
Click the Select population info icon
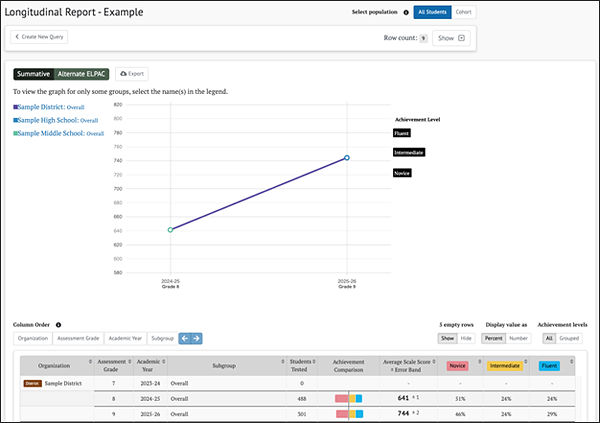[406, 12]
